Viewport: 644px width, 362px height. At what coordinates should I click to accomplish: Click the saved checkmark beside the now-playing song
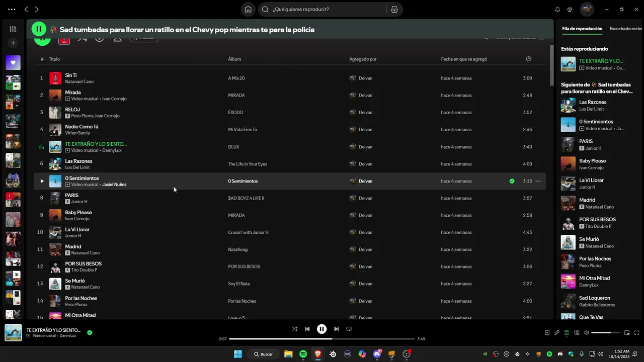tap(90, 332)
